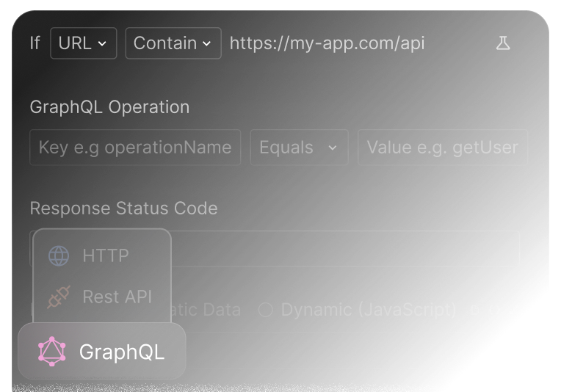Click the HTTP globe icon
Image resolution: width=561 pixels, height=392 pixels.
pyautogui.click(x=59, y=255)
